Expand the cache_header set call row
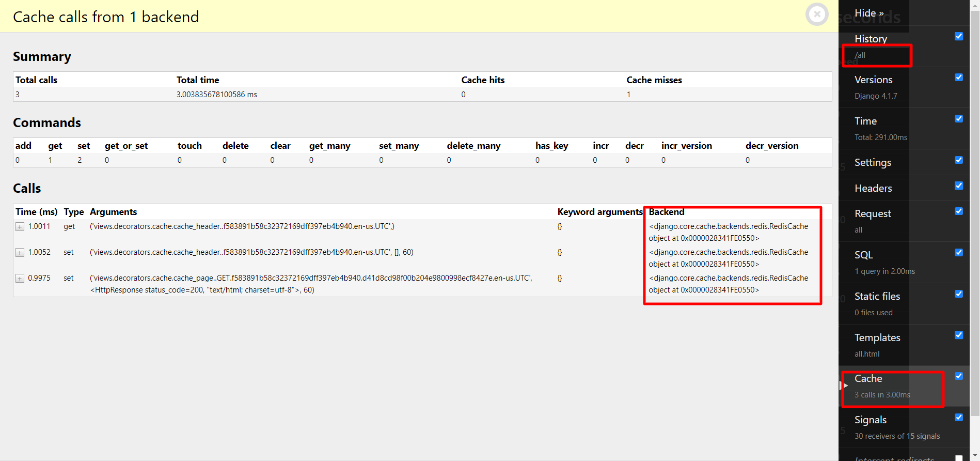This screenshot has width=980, height=461. (x=20, y=253)
